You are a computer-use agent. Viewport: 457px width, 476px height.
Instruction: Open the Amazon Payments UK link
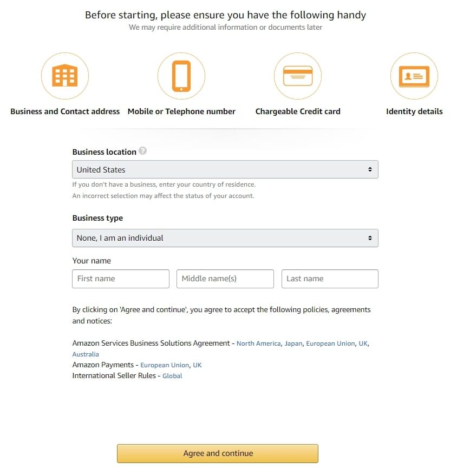[x=198, y=365]
